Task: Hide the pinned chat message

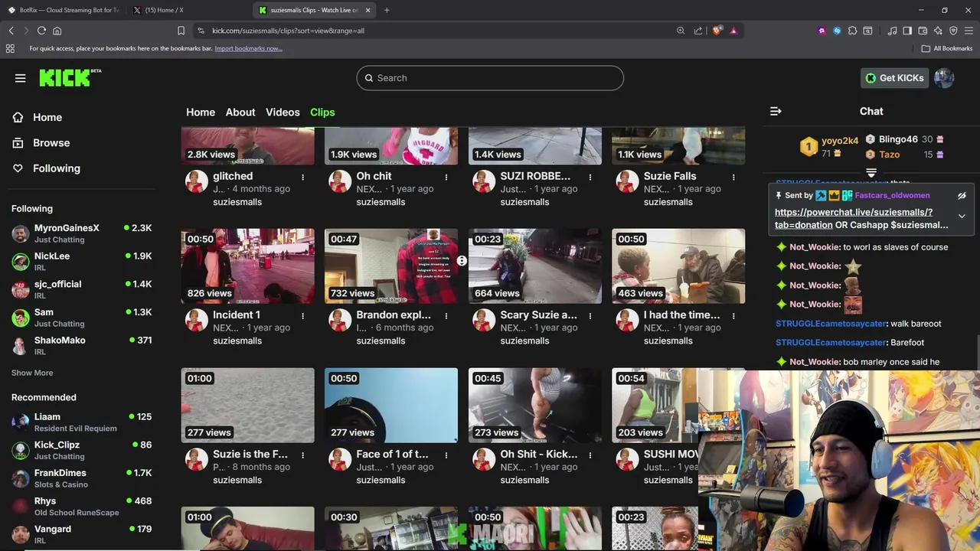Action: pyautogui.click(x=962, y=196)
